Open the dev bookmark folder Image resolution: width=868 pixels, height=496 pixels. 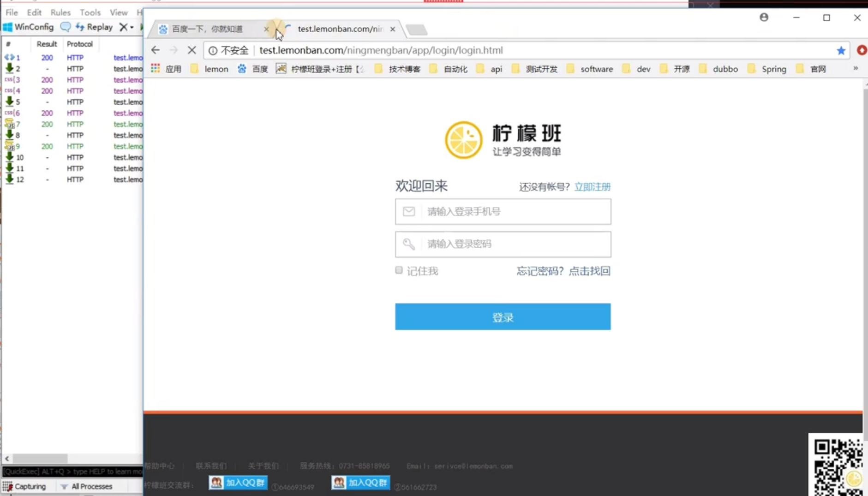click(637, 69)
